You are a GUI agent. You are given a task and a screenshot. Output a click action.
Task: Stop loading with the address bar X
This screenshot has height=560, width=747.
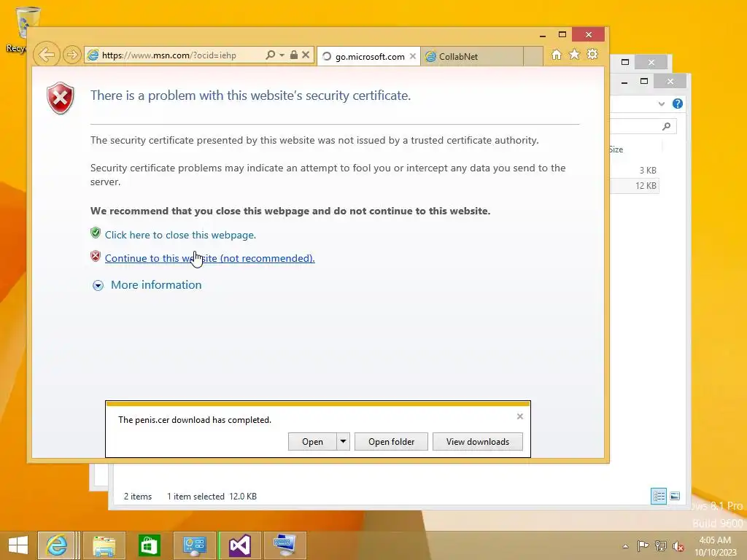click(x=306, y=55)
